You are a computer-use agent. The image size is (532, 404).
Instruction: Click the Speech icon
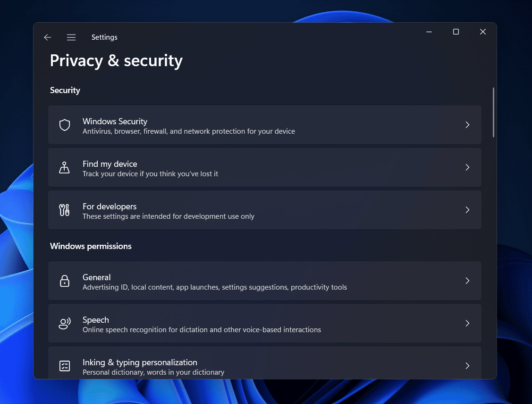[65, 323]
